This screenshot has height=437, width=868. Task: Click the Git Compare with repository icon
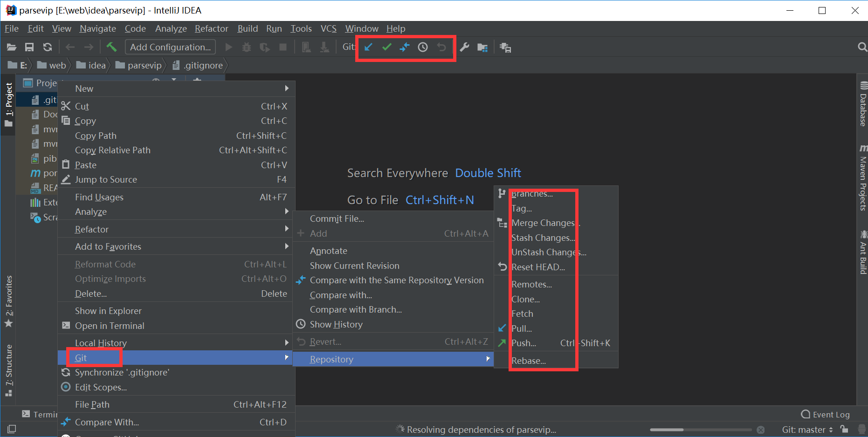click(x=405, y=47)
